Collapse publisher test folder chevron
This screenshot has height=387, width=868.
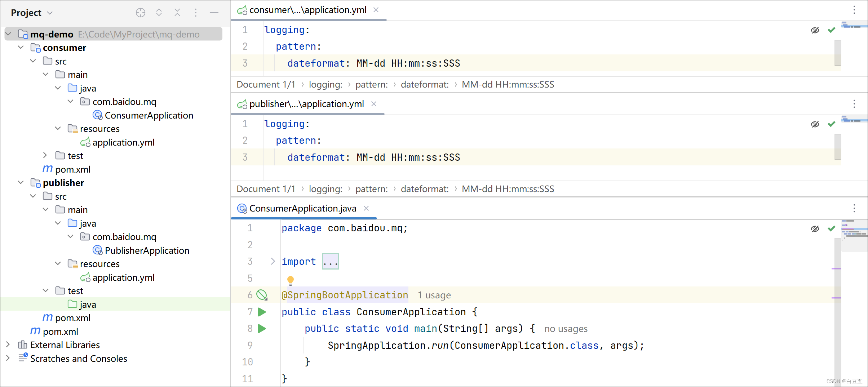click(46, 290)
